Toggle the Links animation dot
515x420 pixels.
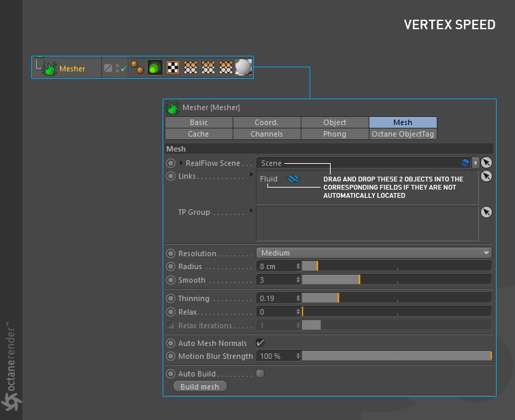point(171,176)
